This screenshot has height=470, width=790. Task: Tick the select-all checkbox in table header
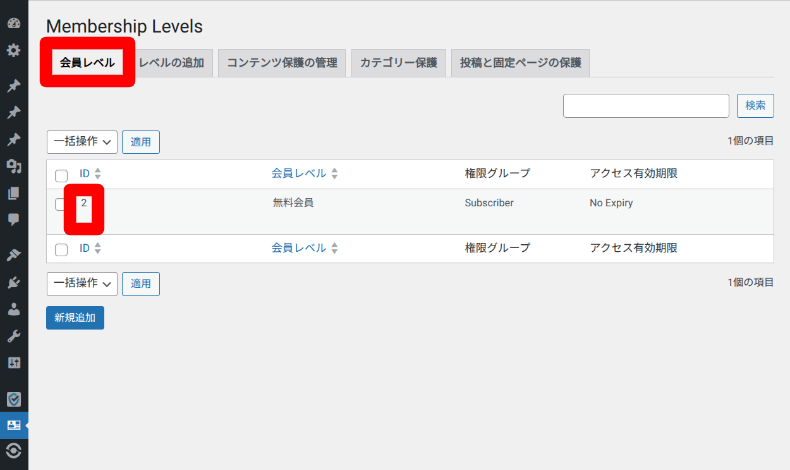pos(61,175)
